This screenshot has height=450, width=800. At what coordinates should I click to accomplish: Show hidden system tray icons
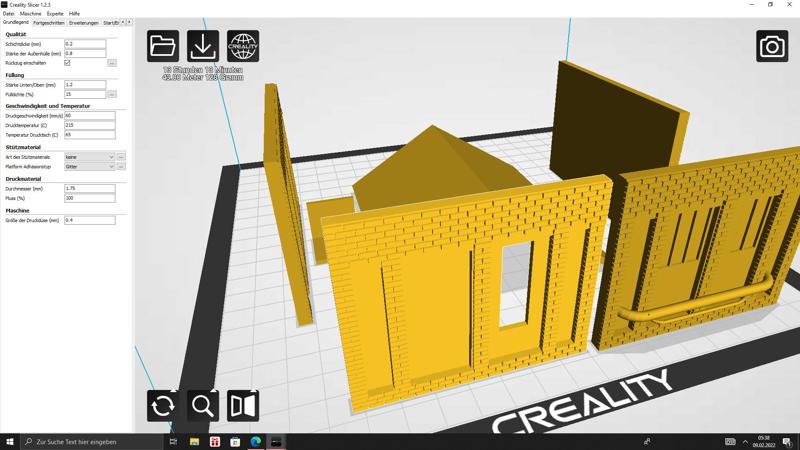745,442
